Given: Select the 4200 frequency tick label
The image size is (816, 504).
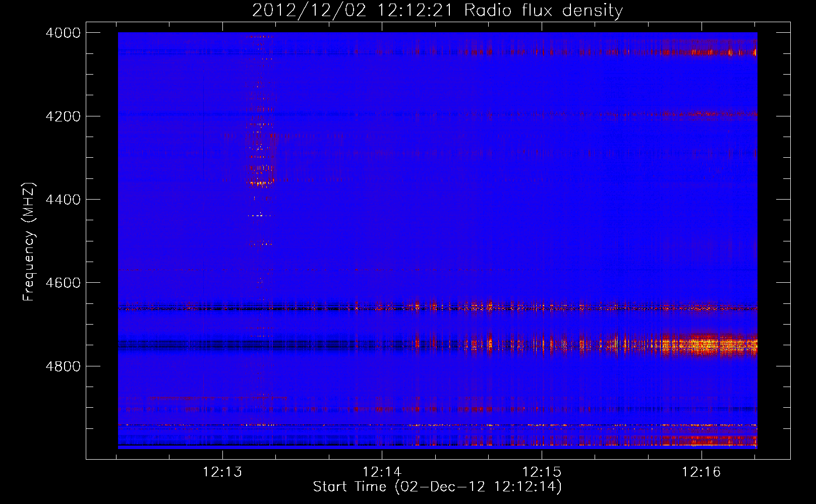Looking at the screenshot, I should 63,116.
